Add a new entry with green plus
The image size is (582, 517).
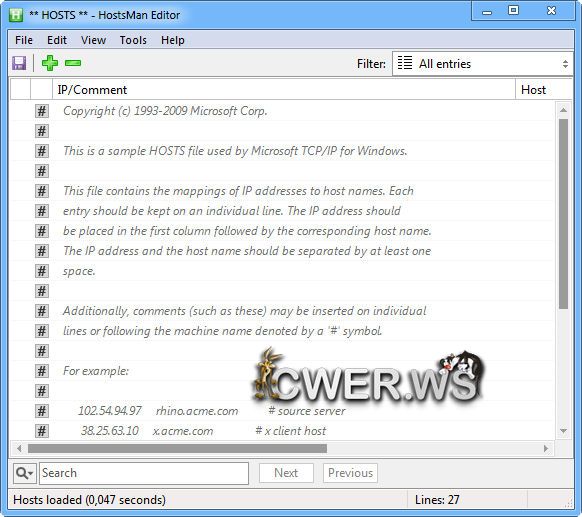pos(50,63)
